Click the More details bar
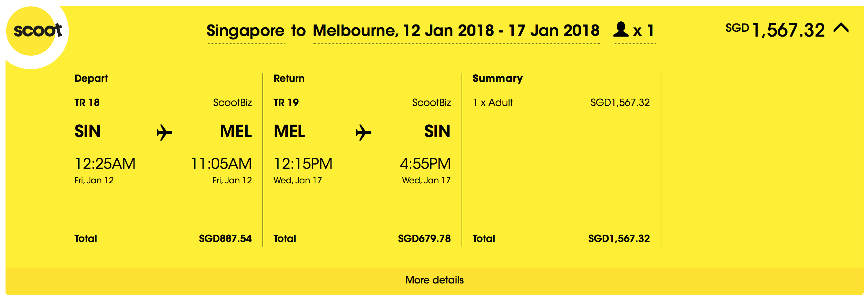 pos(434,280)
